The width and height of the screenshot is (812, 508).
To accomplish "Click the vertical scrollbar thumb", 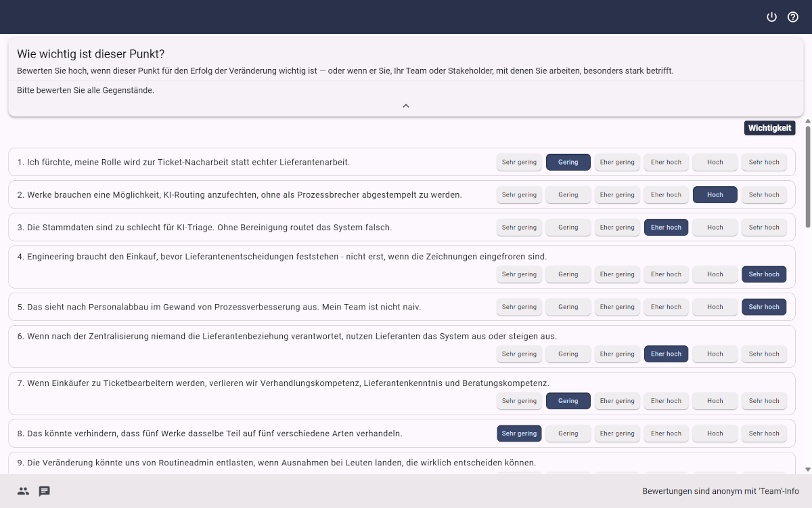I will point(807,177).
